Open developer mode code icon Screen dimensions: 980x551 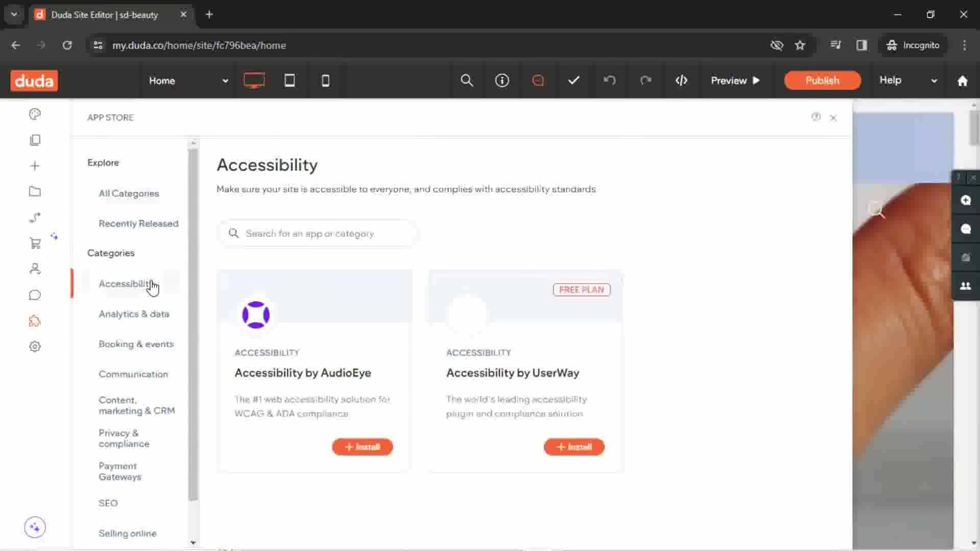pos(681,80)
